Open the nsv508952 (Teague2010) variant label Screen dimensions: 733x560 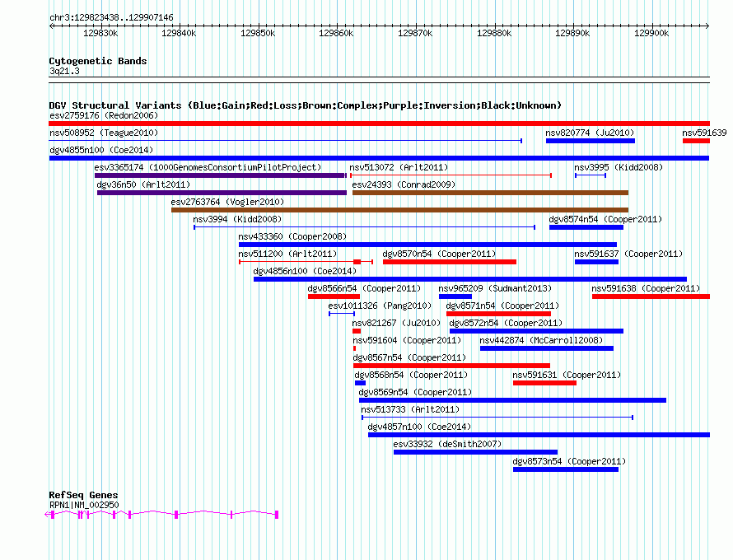click(104, 133)
